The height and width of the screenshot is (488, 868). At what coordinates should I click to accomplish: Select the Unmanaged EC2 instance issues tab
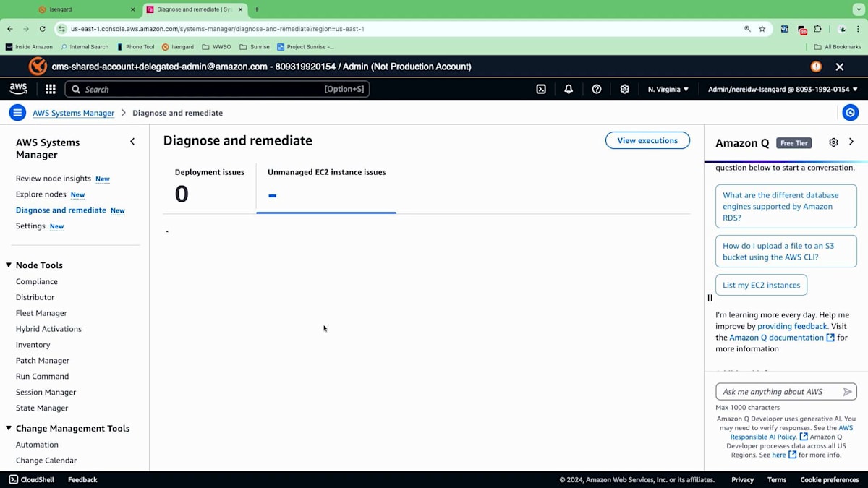326,188
